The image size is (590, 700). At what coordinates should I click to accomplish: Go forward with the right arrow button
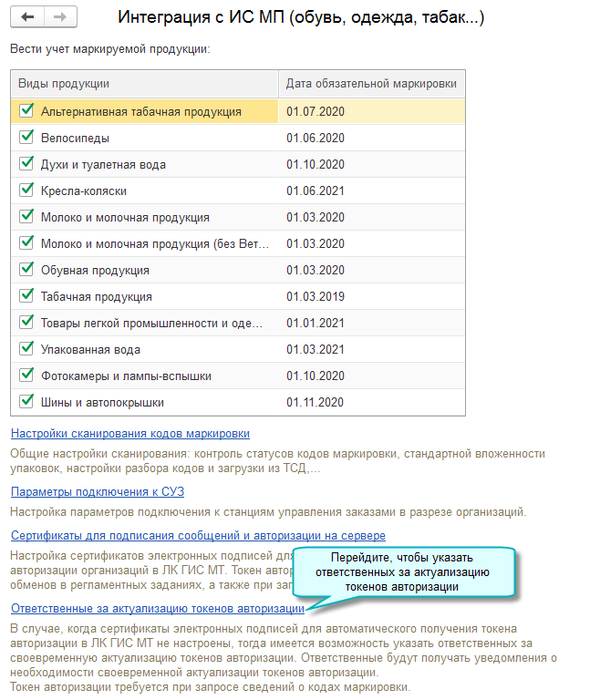pyautogui.click(x=60, y=17)
